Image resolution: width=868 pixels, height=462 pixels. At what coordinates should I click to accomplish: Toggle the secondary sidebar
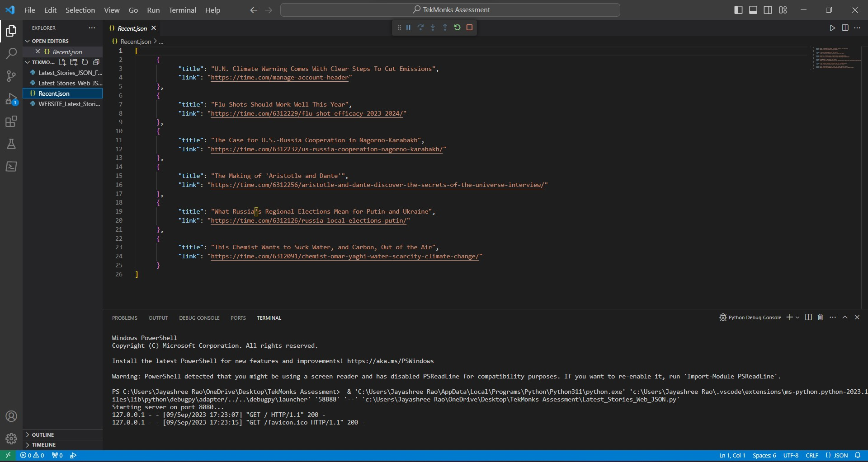[768, 9]
